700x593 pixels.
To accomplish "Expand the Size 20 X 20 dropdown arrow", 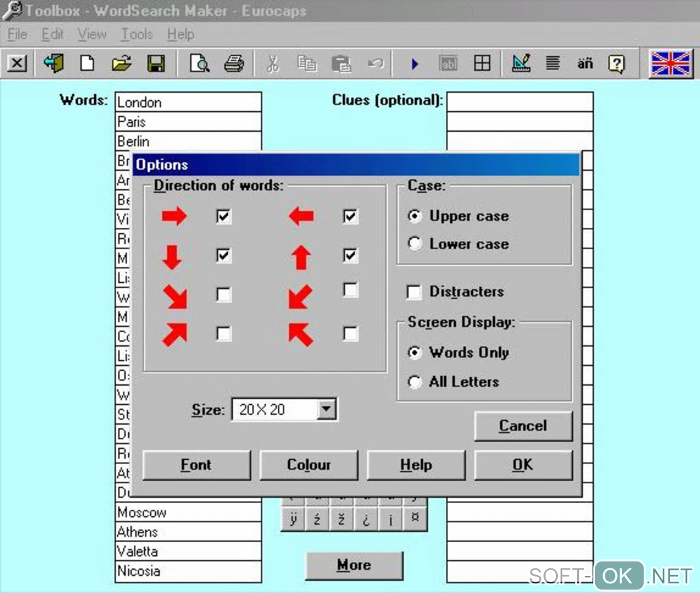I will 327,409.
